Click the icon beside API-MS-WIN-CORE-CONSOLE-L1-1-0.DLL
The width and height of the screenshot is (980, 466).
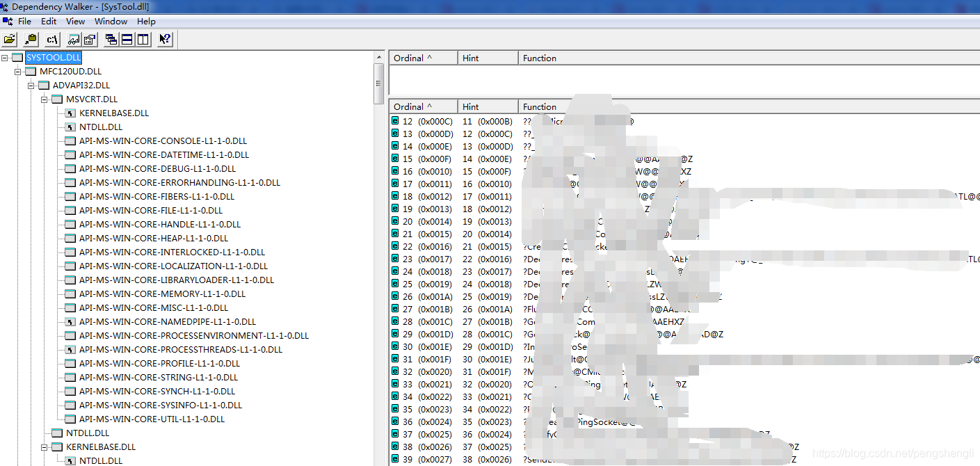coord(70,141)
